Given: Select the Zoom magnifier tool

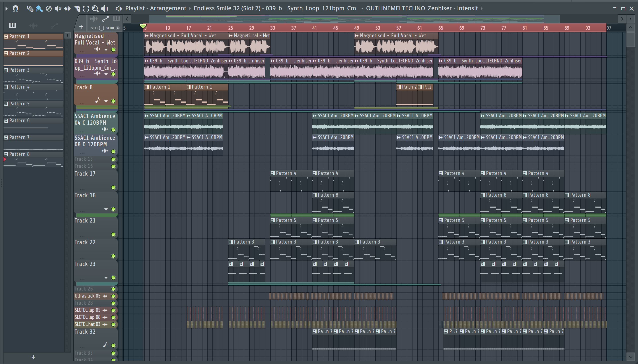Looking at the screenshot, I should pyautogui.click(x=95, y=8).
